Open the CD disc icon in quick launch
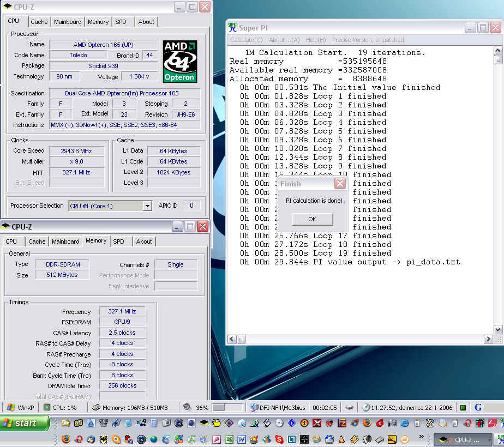The width and height of the screenshot is (504, 447). pos(279,423)
